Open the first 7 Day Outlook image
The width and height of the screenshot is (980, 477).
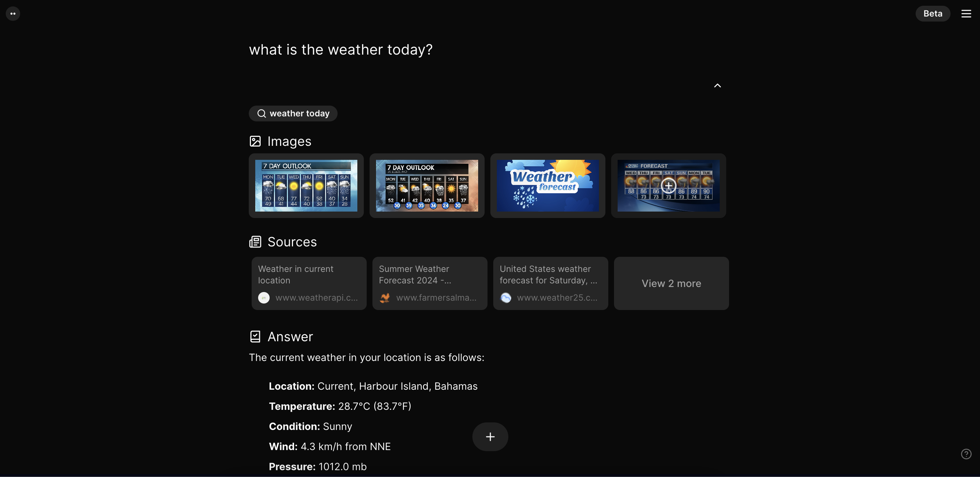pyautogui.click(x=306, y=185)
